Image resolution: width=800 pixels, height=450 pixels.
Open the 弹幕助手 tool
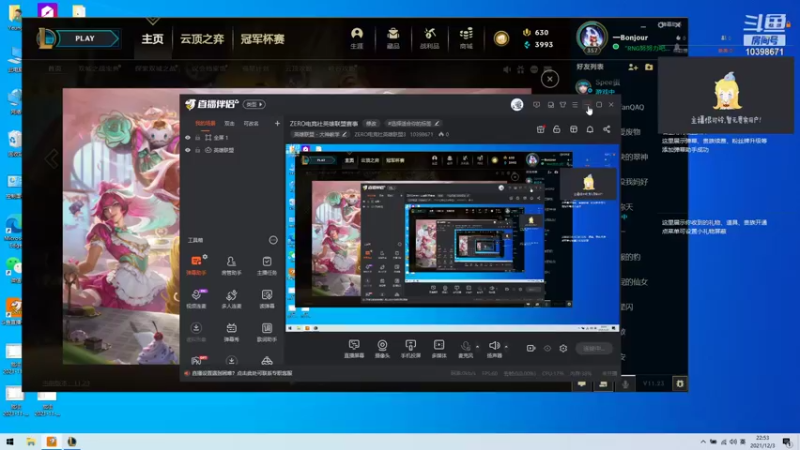tap(196, 266)
